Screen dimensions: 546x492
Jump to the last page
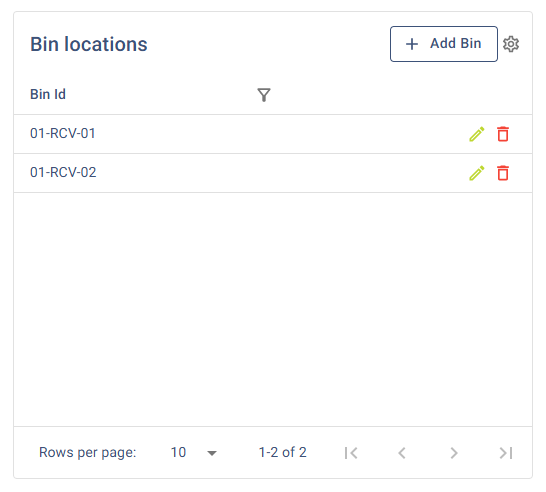pyautogui.click(x=506, y=453)
